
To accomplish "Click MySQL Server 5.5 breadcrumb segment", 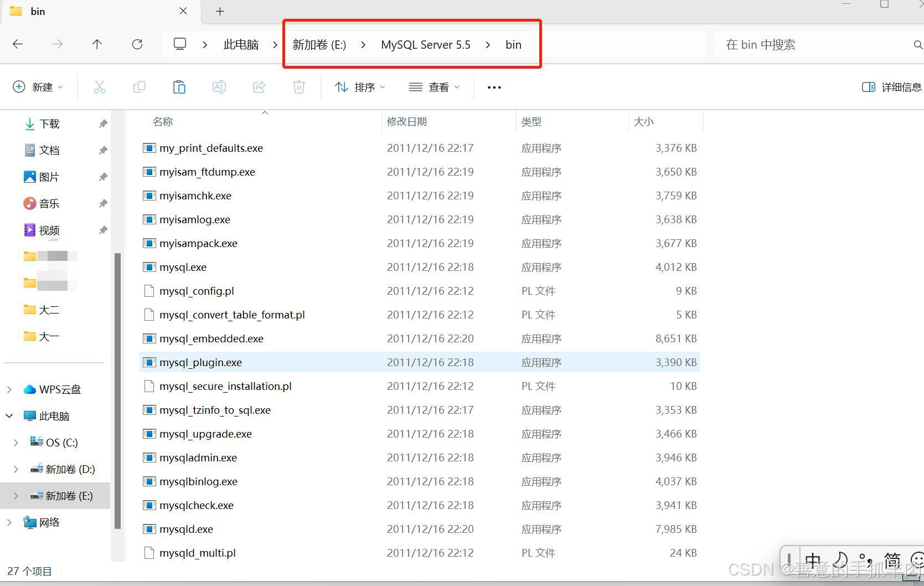I will click(x=426, y=45).
